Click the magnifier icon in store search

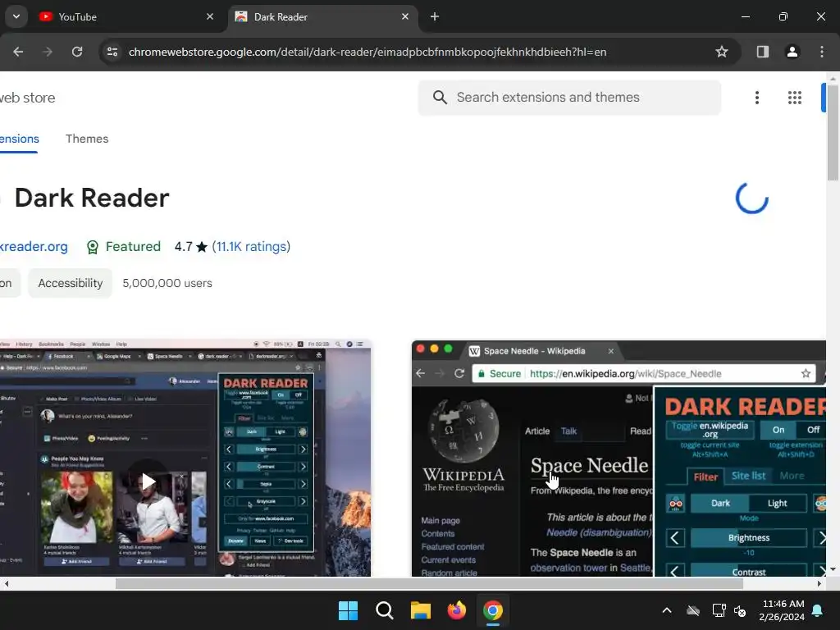(440, 98)
